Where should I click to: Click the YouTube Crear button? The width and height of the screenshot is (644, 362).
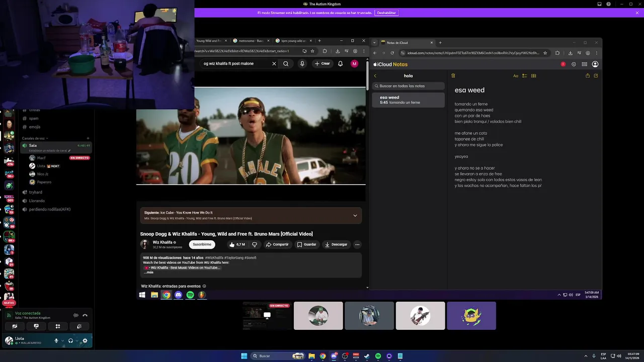coord(322,63)
